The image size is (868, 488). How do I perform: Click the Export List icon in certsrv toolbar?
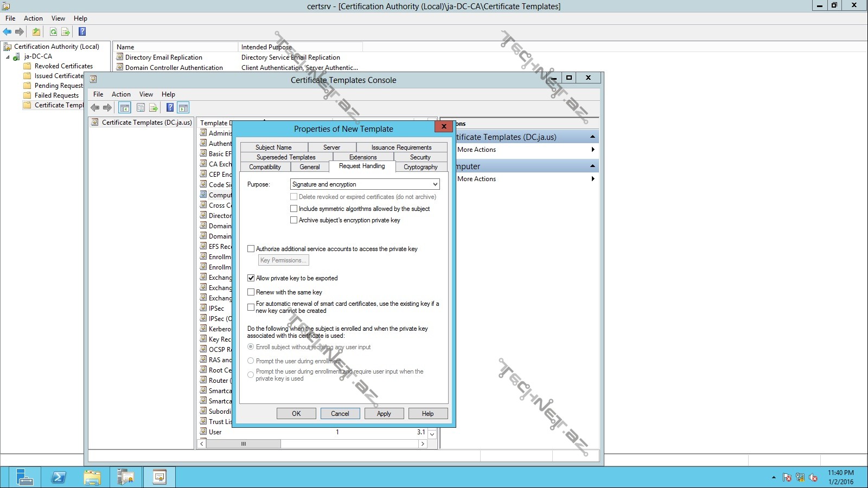[x=66, y=32]
